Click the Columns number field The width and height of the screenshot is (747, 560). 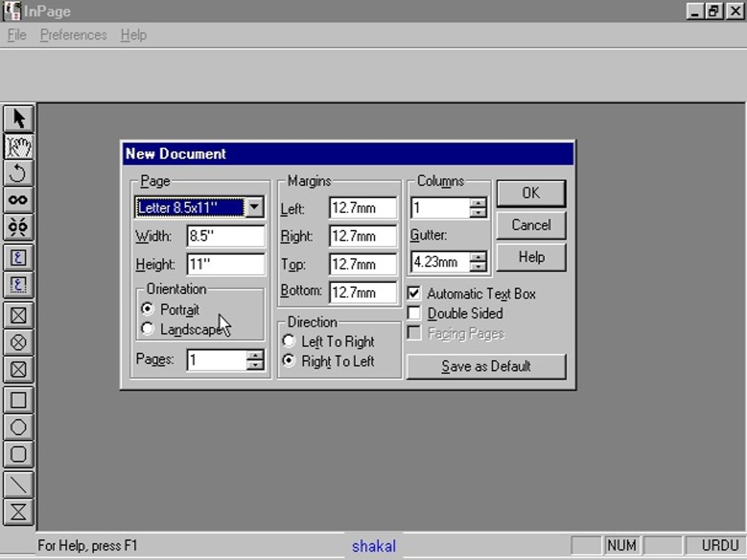click(440, 208)
